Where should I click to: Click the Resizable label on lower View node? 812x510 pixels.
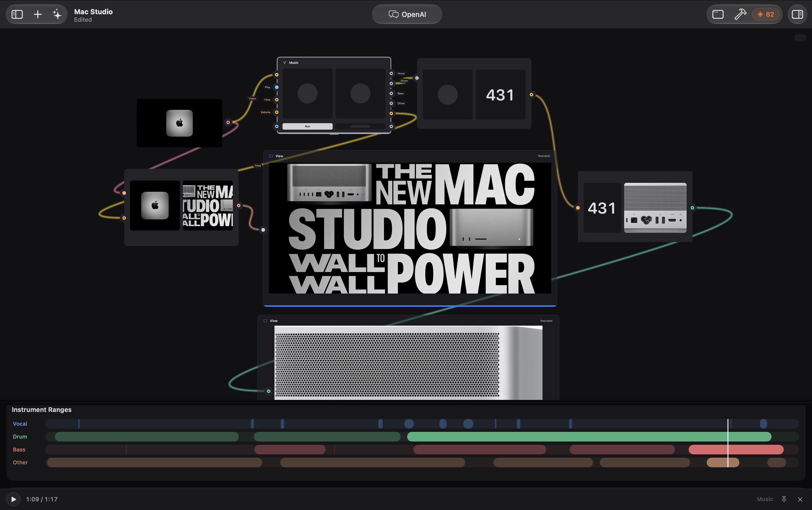pyautogui.click(x=546, y=321)
